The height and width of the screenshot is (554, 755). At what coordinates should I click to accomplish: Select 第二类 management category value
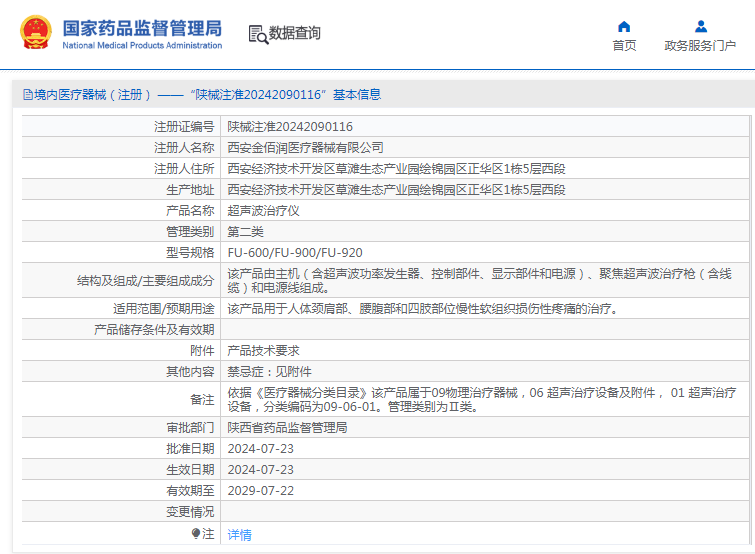click(246, 232)
